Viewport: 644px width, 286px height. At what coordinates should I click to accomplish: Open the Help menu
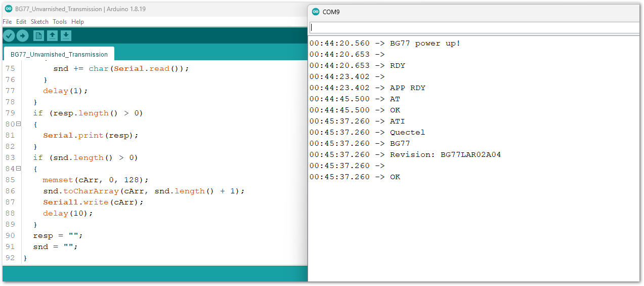(x=77, y=22)
